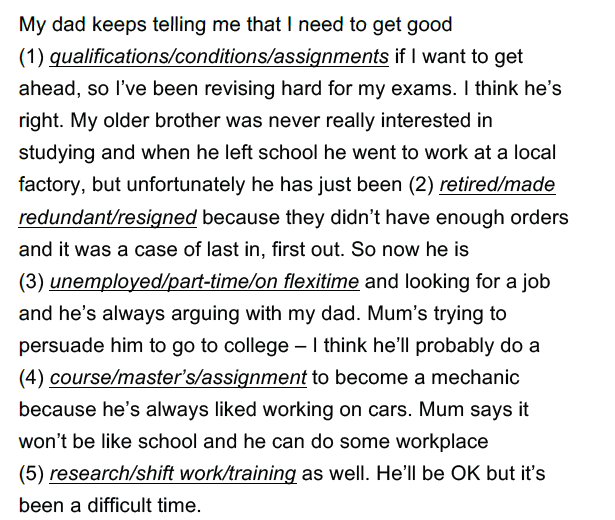The image size is (615, 520).
Task: Click the number (4) marker
Action: click(31, 378)
